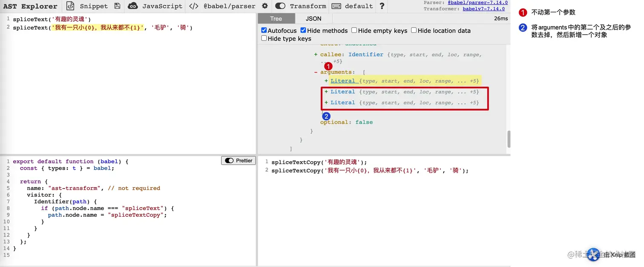Click the optional: false property

[x=346, y=122]
